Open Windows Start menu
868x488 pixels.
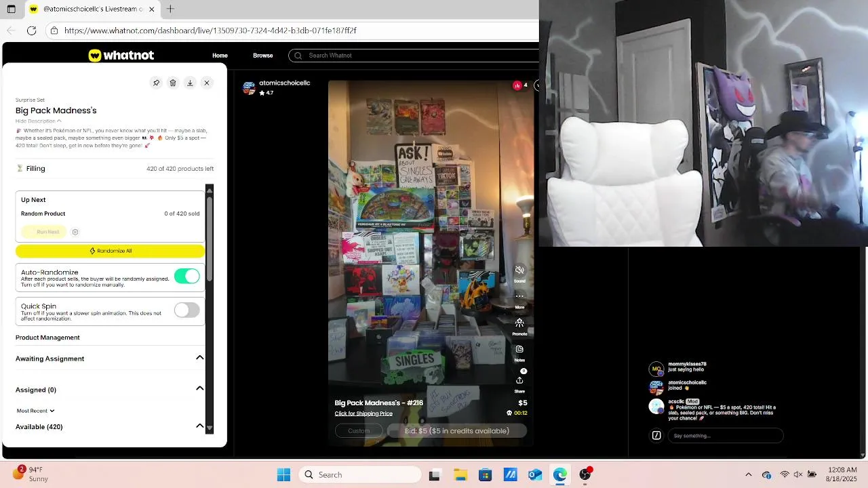tap(283, 475)
